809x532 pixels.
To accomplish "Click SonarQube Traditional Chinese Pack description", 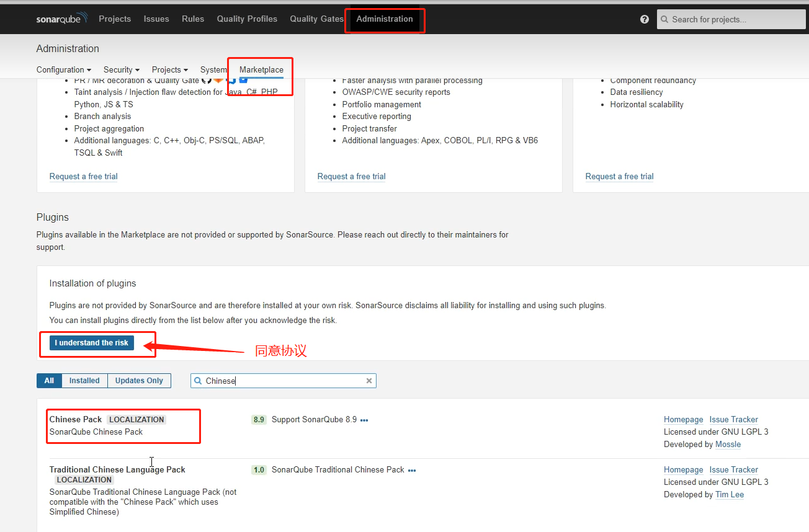I will (338, 470).
